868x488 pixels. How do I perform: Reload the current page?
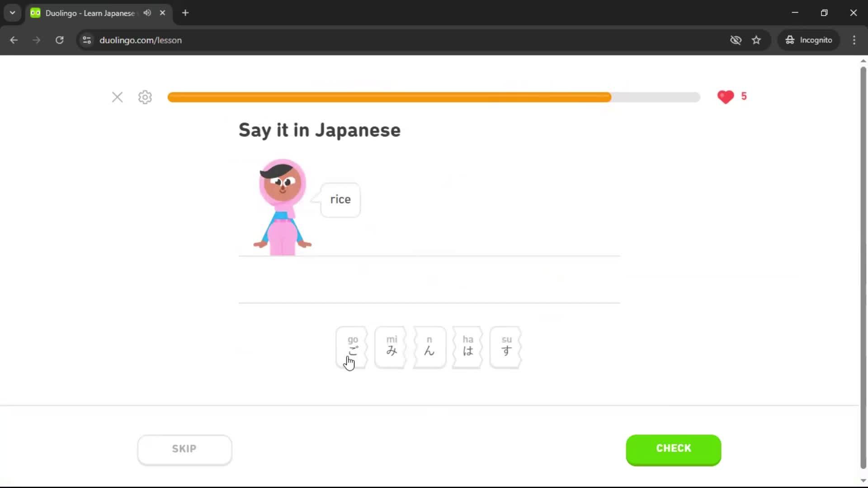click(x=59, y=40)
